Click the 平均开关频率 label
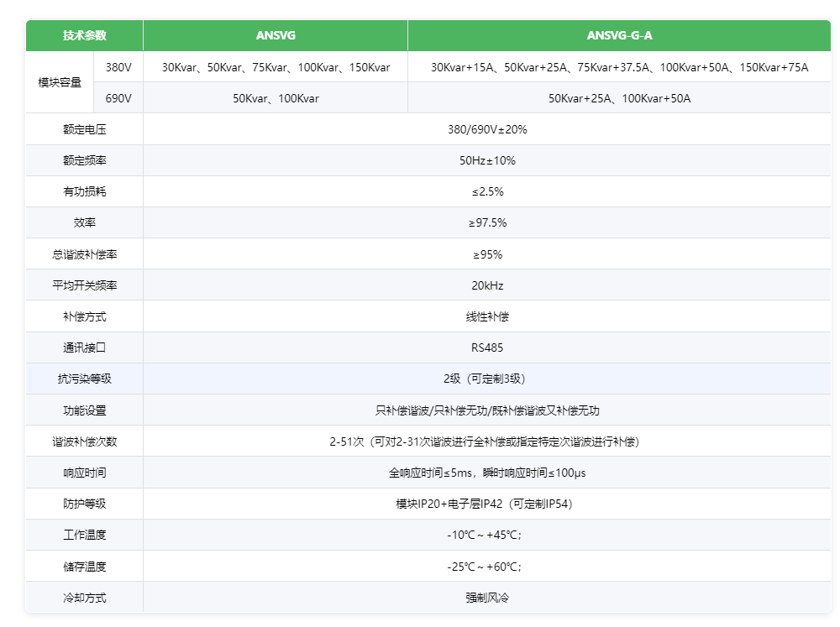The height and width of the screenshot is (627, 840). pos(85,285)
